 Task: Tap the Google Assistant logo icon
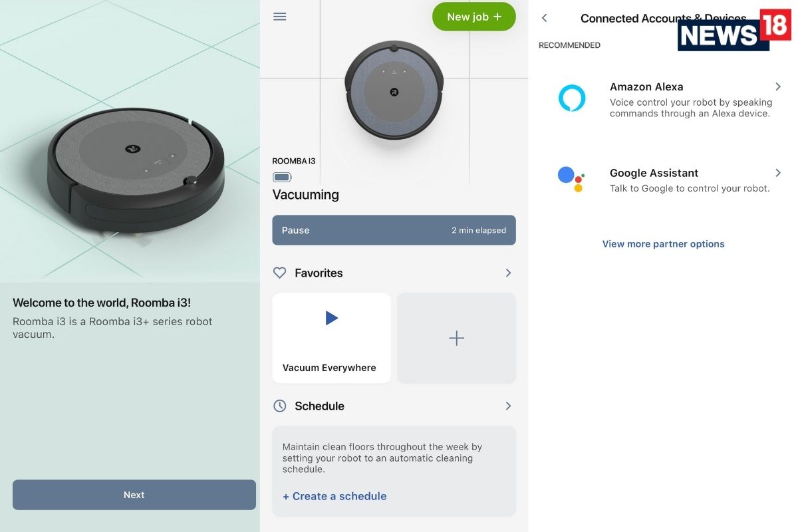click(570, 178)
